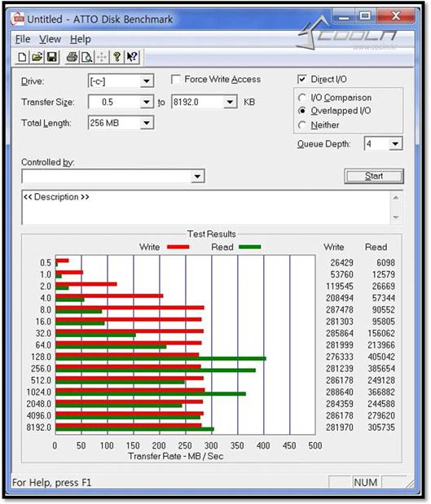Select the Neither radio button
Screen dimensions: 431x504
coord(302,125)
